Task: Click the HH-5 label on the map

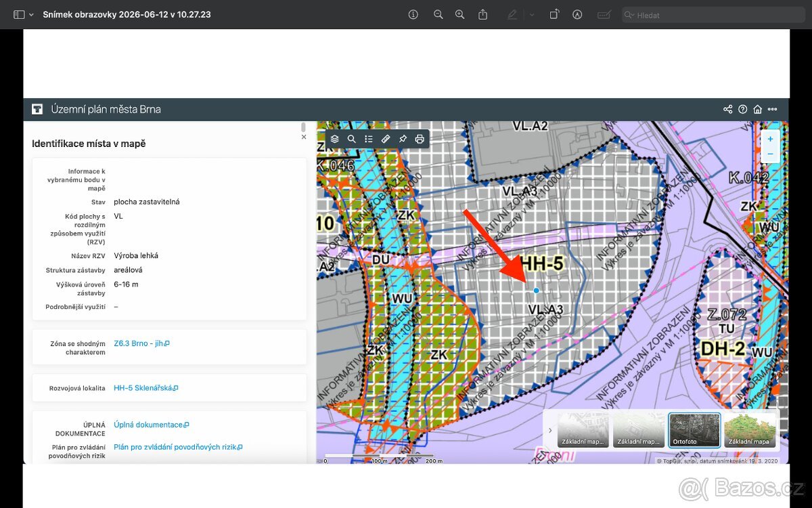Action: 541,265
